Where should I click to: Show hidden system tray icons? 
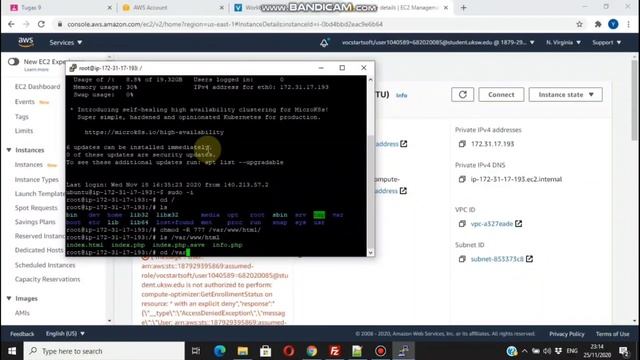click(524, 351)
